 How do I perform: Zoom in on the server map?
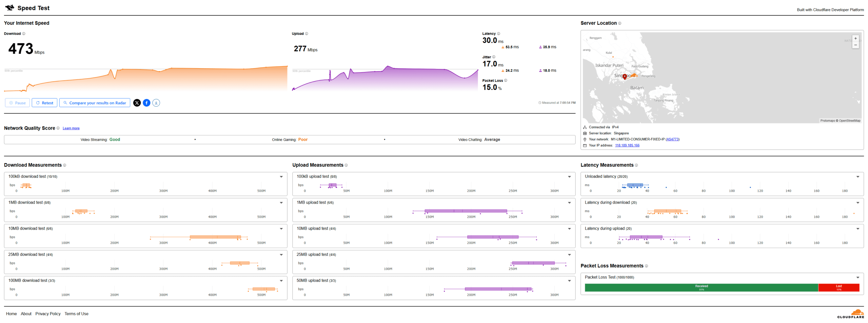[855, 38]
